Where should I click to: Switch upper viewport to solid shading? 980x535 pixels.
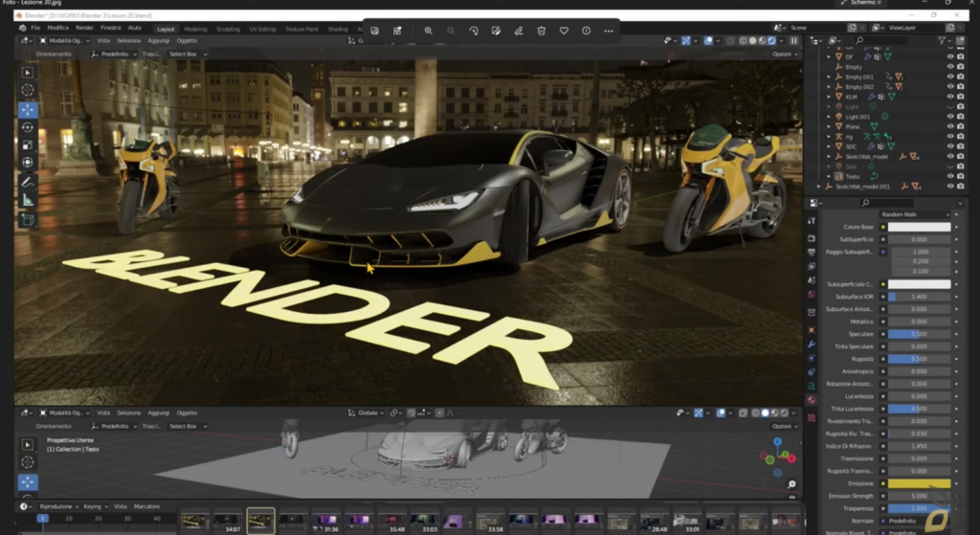752,40
